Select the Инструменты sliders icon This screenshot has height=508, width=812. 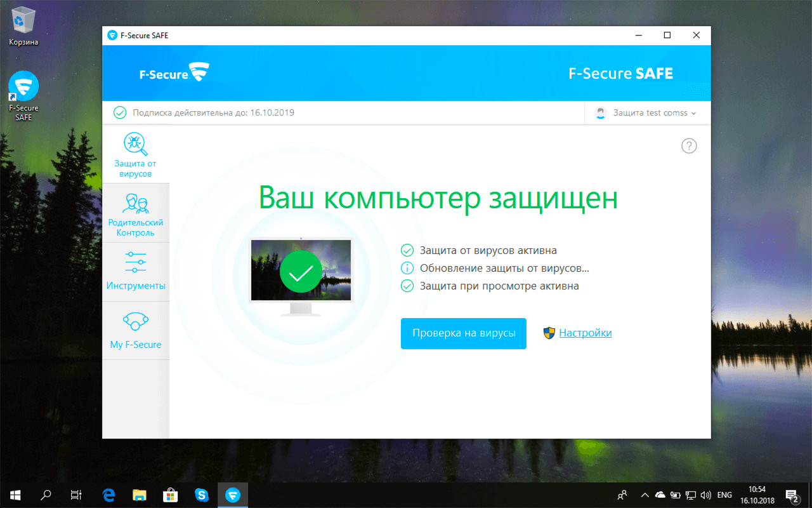[136, 263]
